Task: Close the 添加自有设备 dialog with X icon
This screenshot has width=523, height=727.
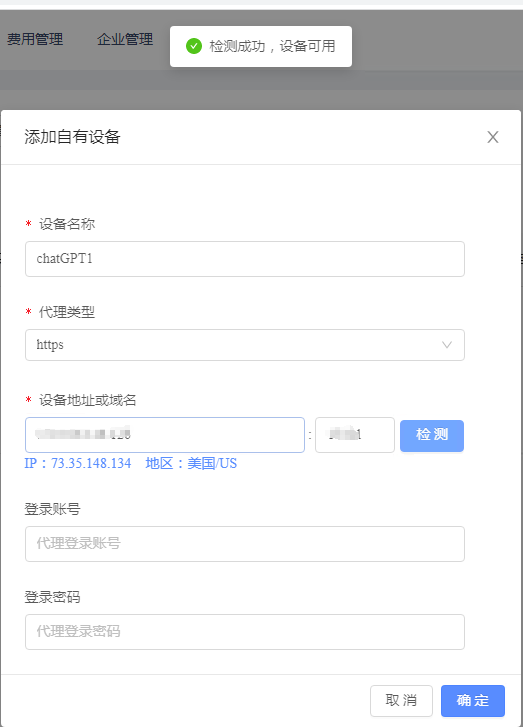Action: (492, 137)
